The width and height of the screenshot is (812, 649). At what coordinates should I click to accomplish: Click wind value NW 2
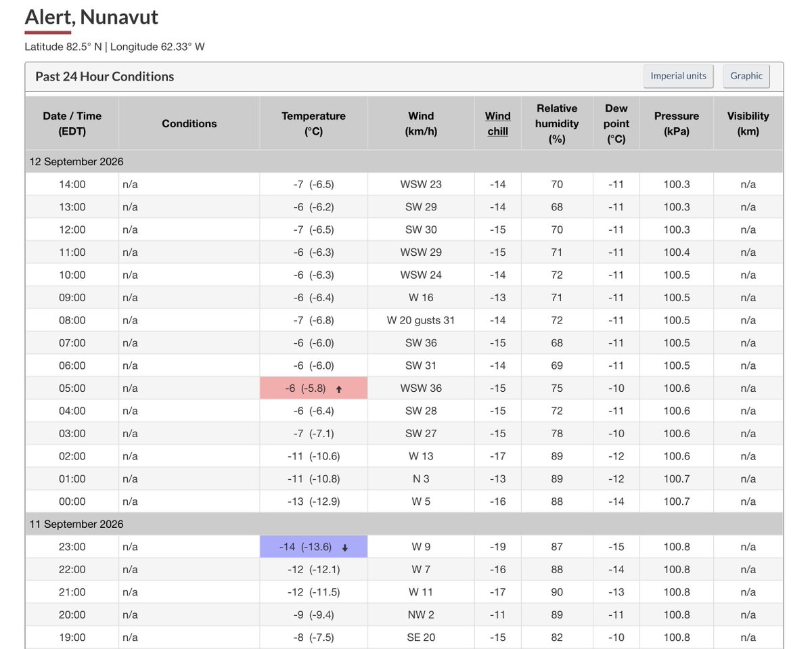click(421, 614)
